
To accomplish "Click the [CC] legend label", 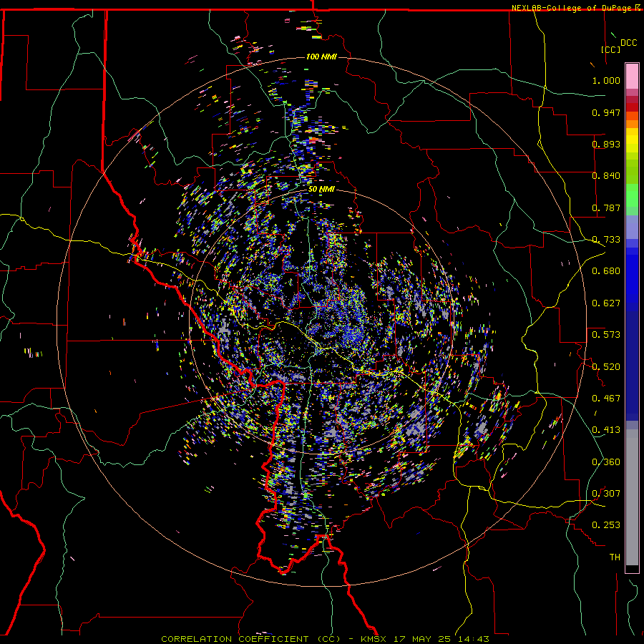I will click(611, 49).
